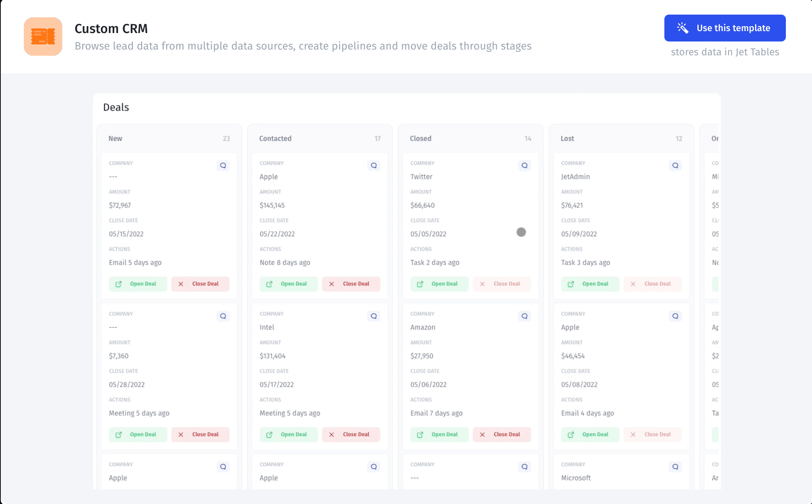Close Apple's deal in the Contacted column
The height and width of the screenshot is (504, 812).
point(351,284)
